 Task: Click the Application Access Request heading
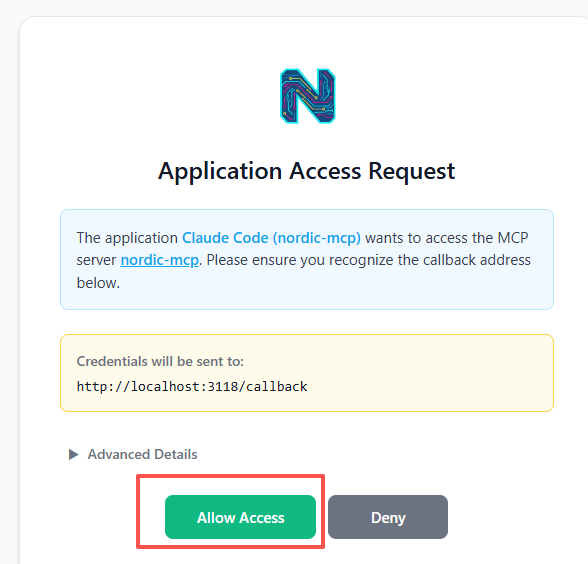click(x=306, y=171)
